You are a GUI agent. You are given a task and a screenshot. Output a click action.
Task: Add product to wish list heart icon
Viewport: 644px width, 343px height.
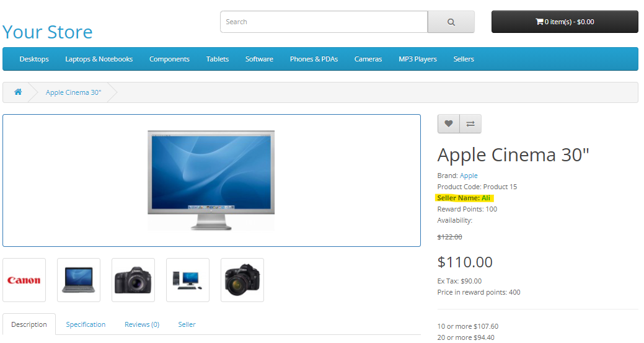coord(449,123)
